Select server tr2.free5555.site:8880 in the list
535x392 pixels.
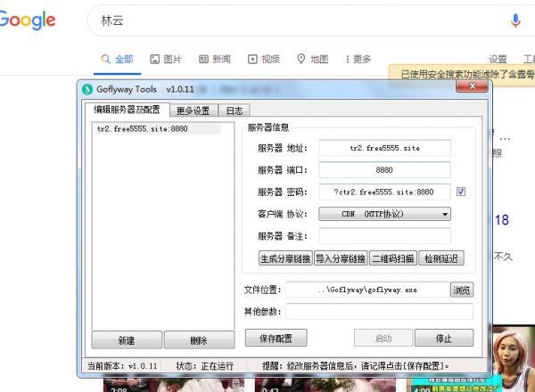157,129
